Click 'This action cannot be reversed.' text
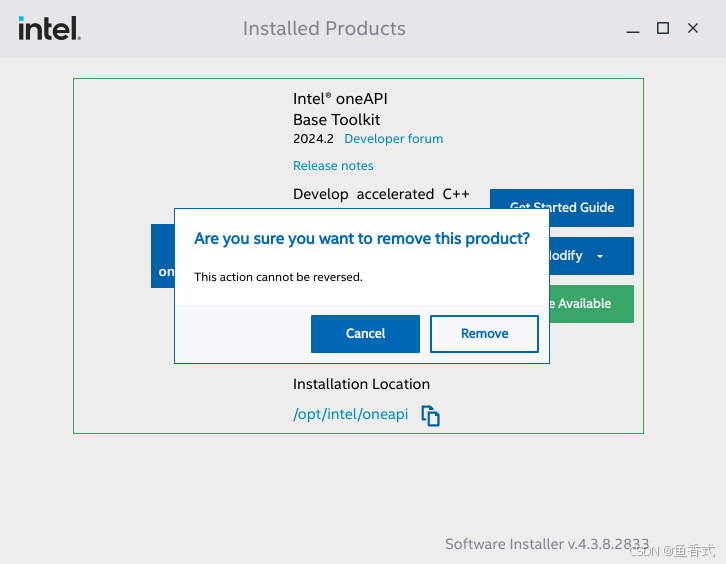The width and height of the screenshot is (726, 564). pyautogui.click(x=278, y=277)
